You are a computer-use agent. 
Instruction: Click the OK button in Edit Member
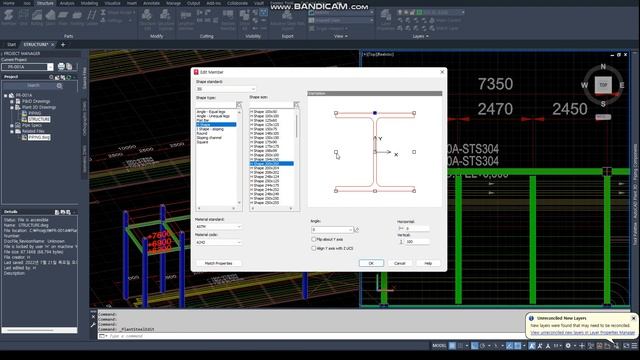(371, 263)
